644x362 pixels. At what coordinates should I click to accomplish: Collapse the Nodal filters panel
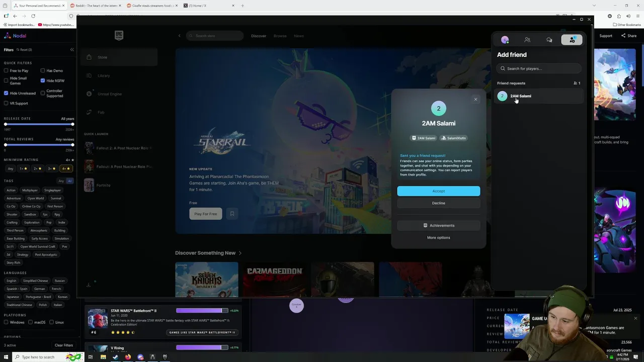[x=72, y=49]
